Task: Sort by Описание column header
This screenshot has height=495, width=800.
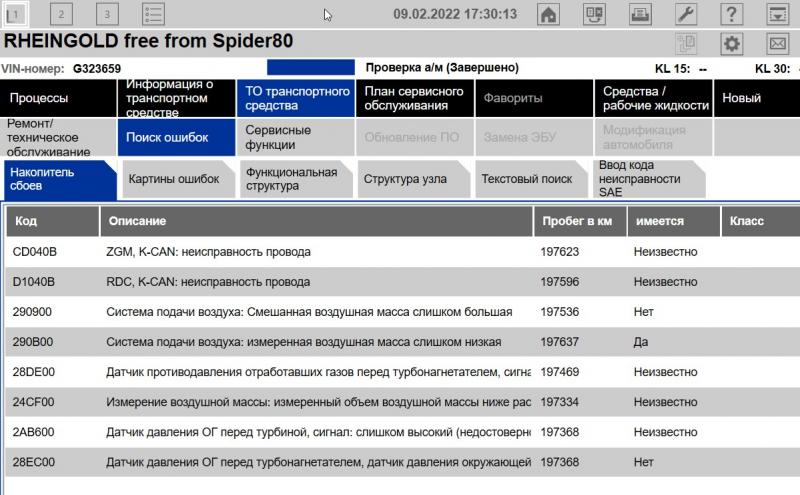Action: [316, 221]
